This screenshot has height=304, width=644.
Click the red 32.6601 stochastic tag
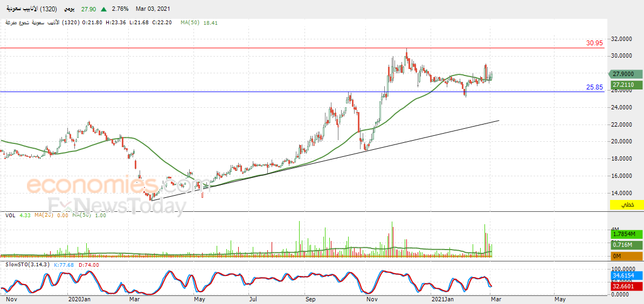pos(626,286)
